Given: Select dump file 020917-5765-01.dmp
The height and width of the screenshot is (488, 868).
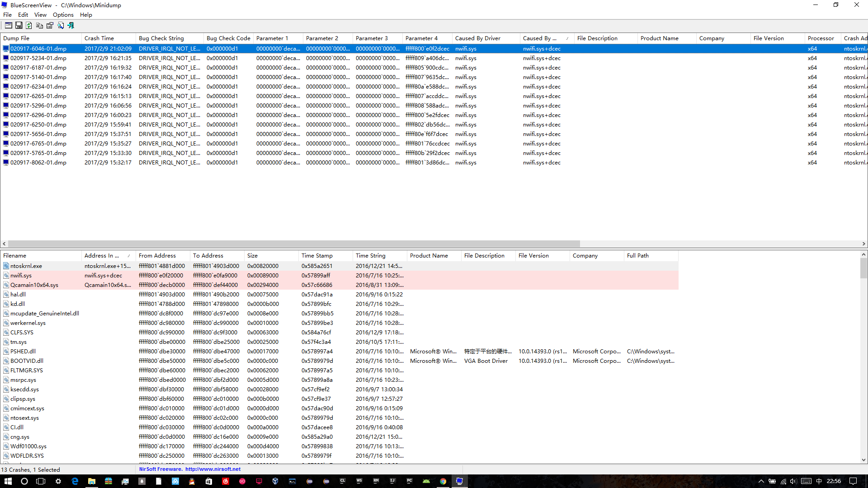Looking at the screenshot, I should 38,153.
